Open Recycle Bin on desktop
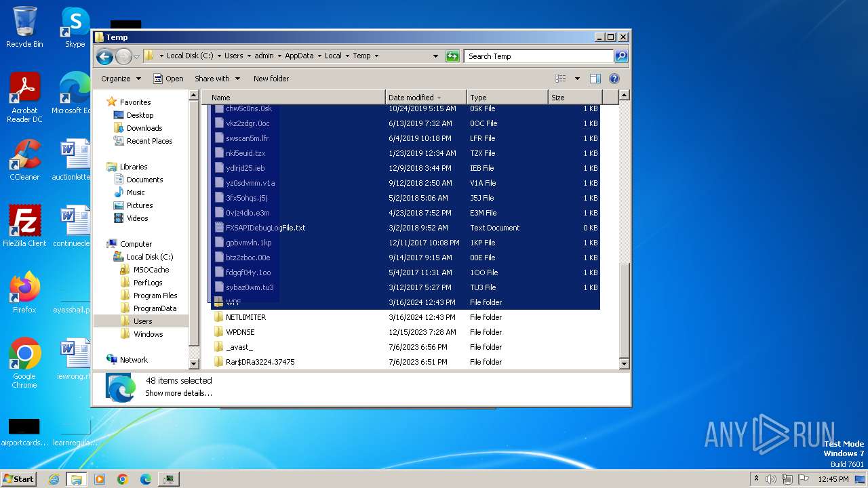Viewport: 868px width, 488px height. click(x=24, y=27)
